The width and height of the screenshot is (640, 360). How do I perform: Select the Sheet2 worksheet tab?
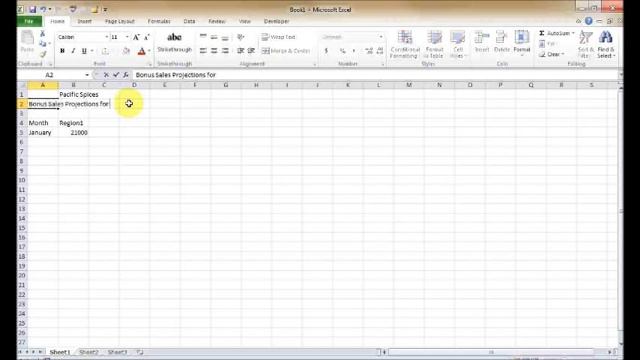tap(89, 352)
